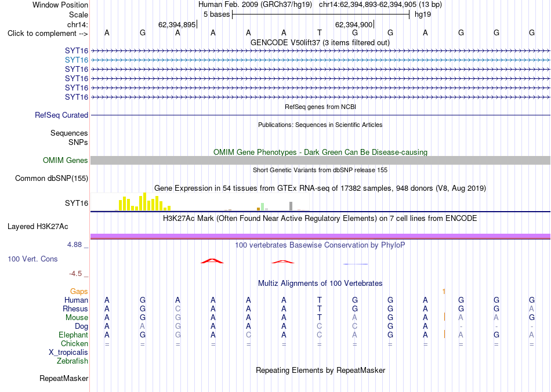Click the T base in the Mouse row
This screenshot has width=551, height=392.
[x=320, y=318]
